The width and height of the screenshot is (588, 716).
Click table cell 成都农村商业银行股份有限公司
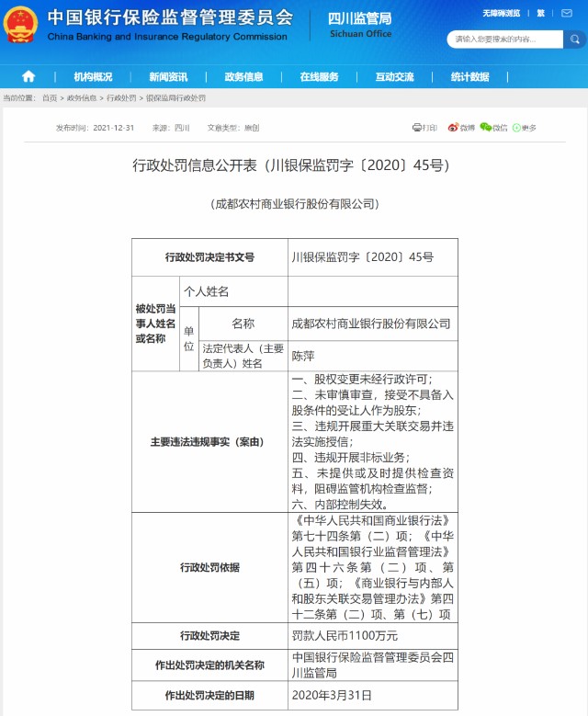pos(371,324)
